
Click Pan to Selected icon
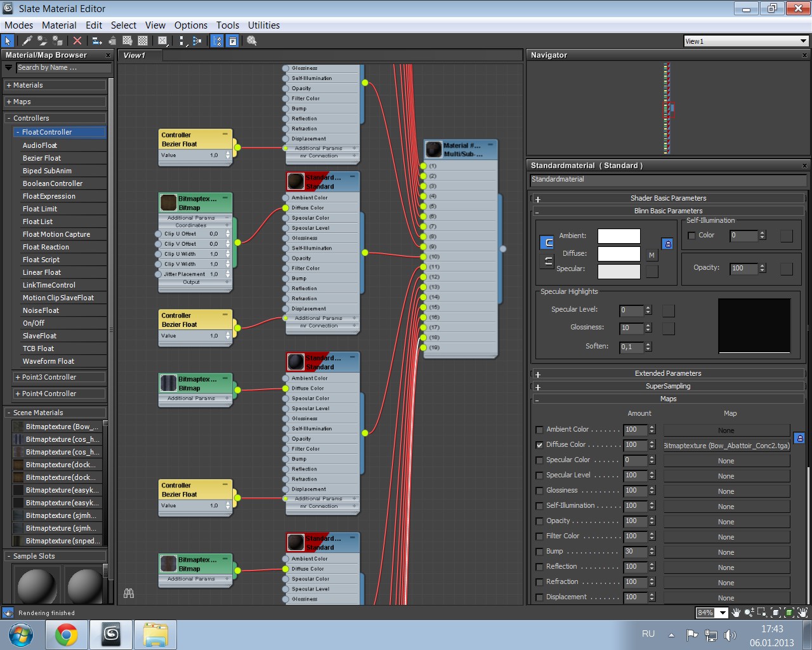tap(803, 613)
